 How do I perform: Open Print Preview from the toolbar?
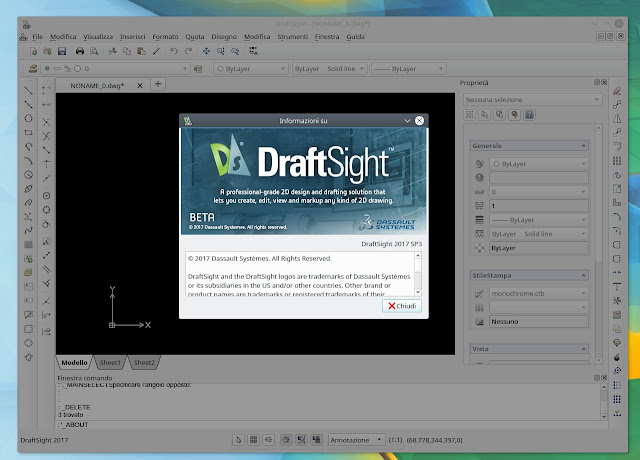pos(94,51)
